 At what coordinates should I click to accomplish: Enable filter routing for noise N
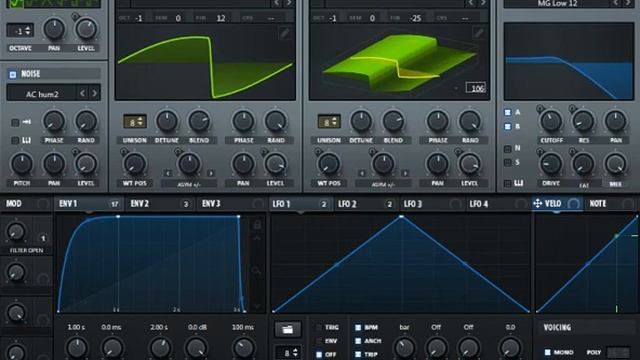click(508, 149)
